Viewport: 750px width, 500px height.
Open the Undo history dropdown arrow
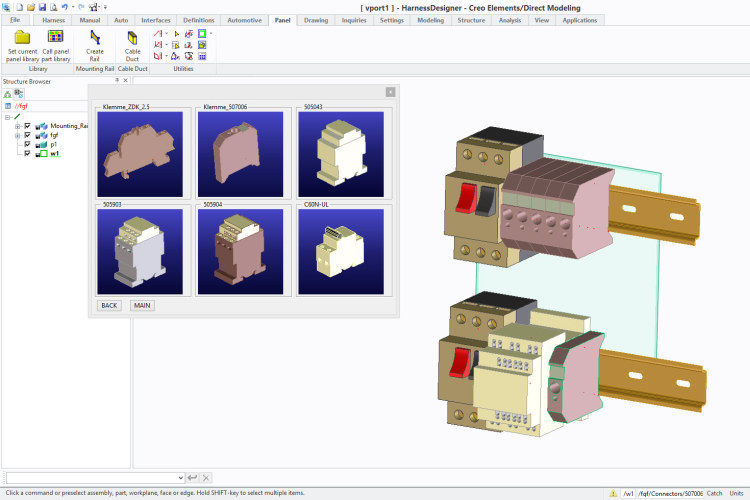[73, 7]
